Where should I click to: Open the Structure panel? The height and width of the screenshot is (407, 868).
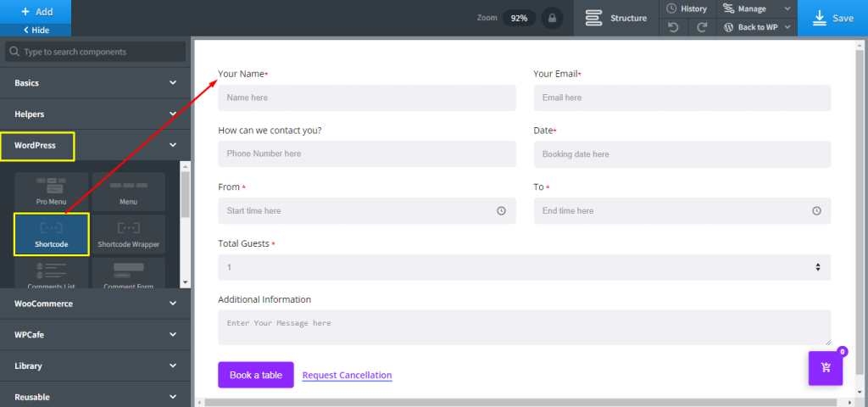point(616,19)
